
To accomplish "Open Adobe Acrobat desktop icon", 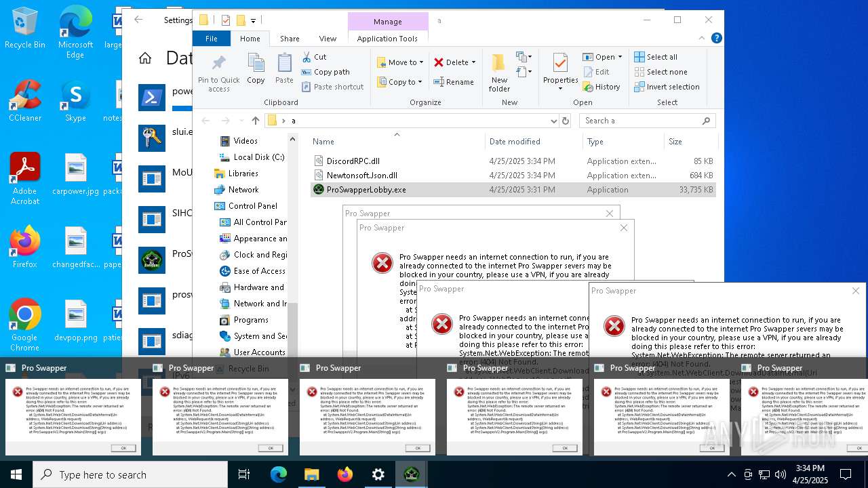I will [25, 178].
